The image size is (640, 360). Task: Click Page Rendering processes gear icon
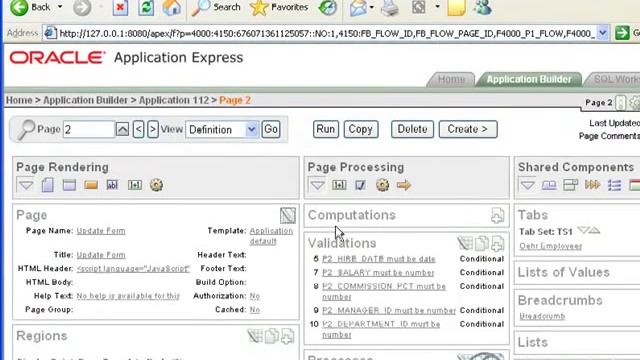[156, 185]
